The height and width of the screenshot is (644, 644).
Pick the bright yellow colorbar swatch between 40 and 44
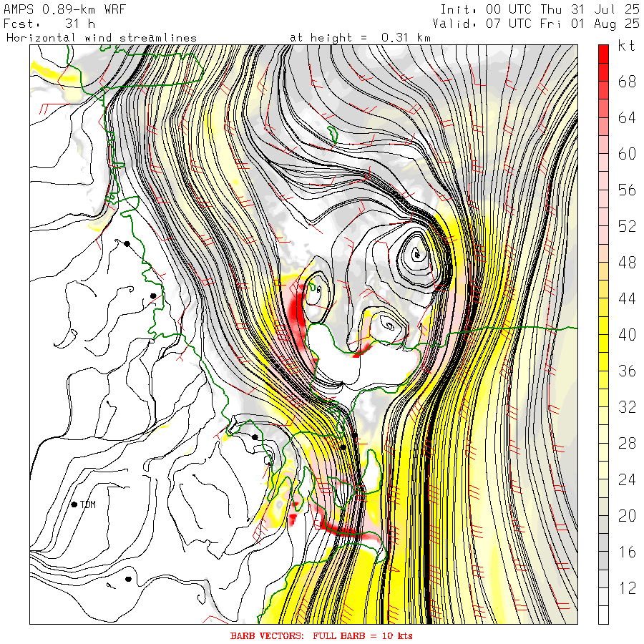pos(603,326)
